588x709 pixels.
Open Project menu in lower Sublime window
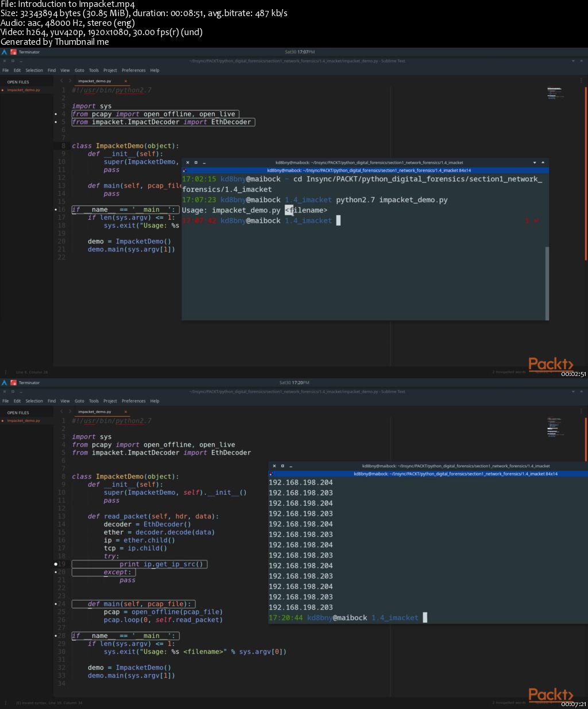110,401
